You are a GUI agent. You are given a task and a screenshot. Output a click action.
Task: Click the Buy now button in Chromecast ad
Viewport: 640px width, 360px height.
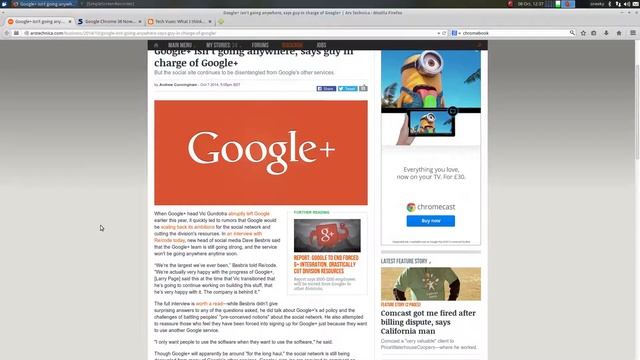[x=431, y=221]
